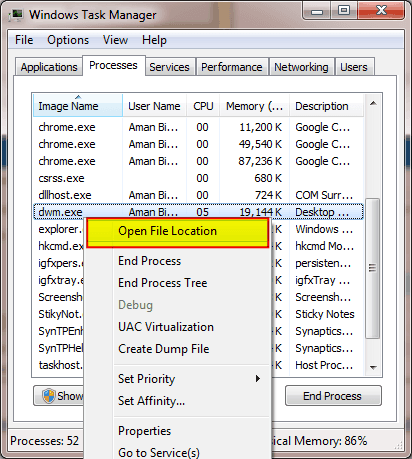412x459 pixels.
Task: Click UAC Virtualization menu entry
Action: click(178, 327)
